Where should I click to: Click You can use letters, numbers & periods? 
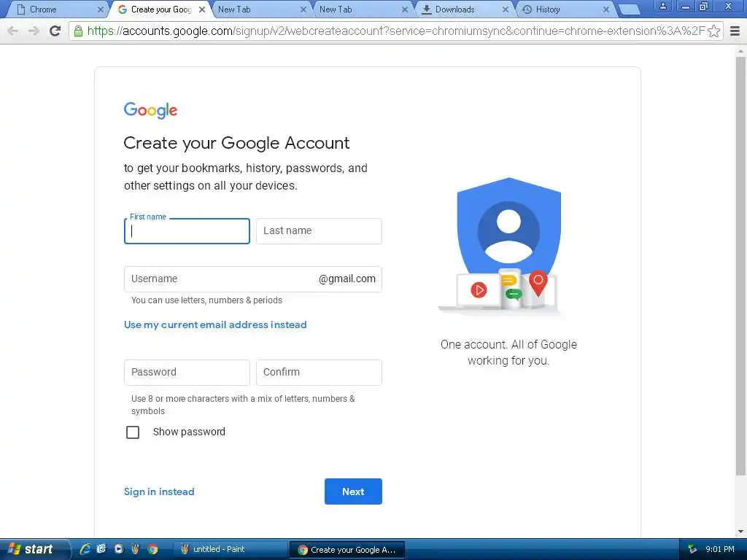point(206,300)
